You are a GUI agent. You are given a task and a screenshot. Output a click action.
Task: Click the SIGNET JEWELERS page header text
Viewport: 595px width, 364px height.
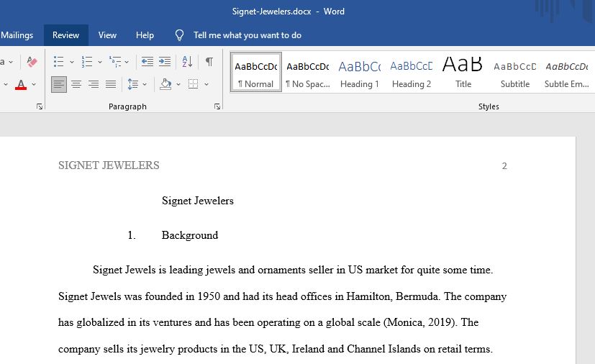pyautogui.click(x=109, y=165)
